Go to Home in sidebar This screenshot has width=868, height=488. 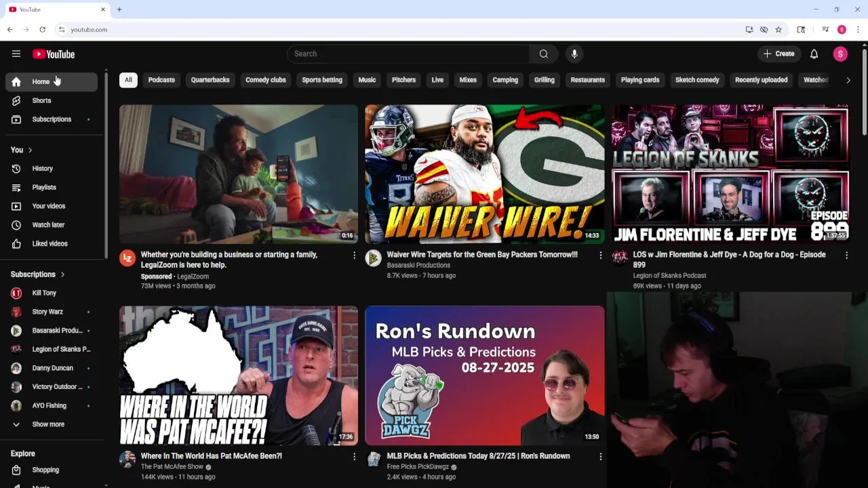tap(52, 82)
